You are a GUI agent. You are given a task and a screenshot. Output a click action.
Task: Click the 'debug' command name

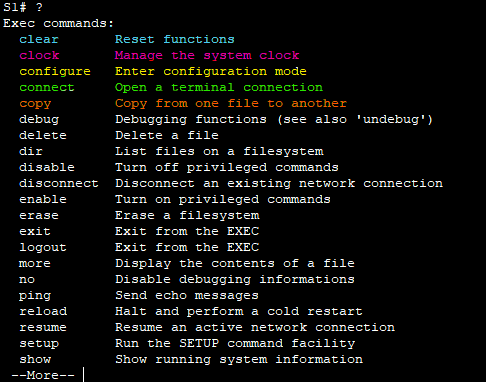coord(39,120)
